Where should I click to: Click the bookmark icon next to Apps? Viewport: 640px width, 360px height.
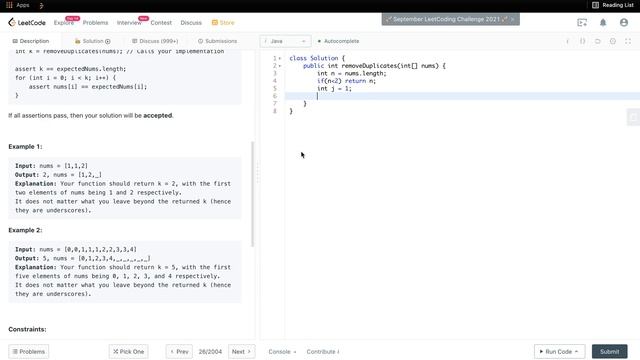tap(41, 5)
